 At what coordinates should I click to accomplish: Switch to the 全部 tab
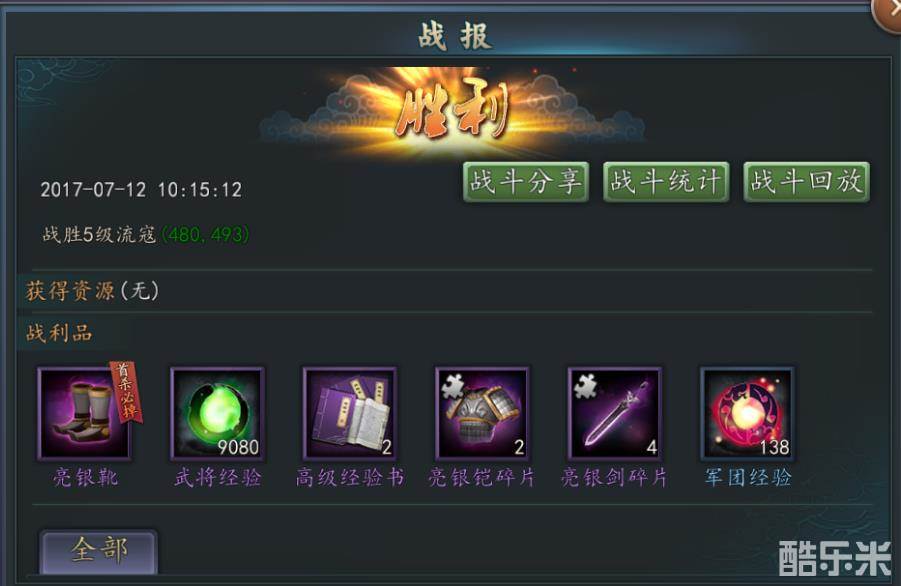click(x=98, y=552)
